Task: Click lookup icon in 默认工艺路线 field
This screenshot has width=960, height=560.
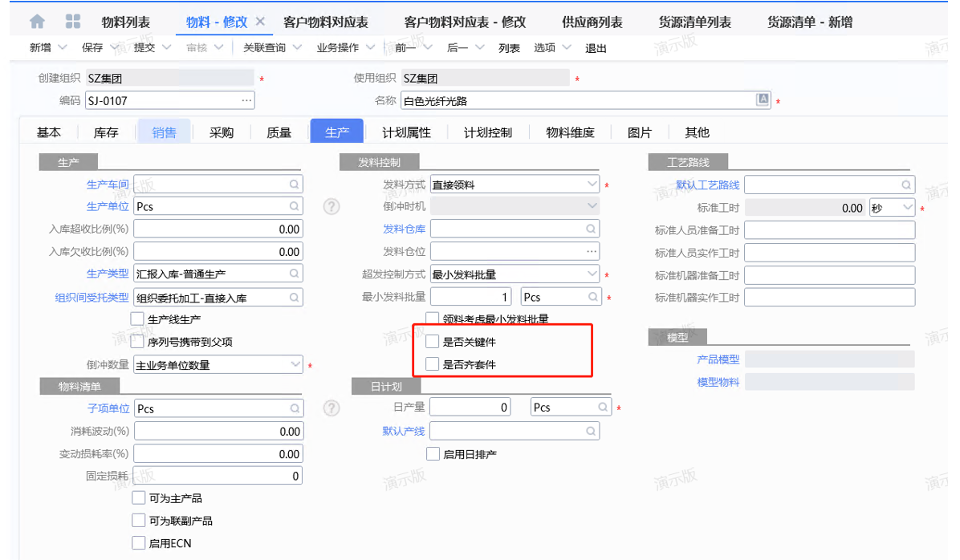Action: point(906,185)
